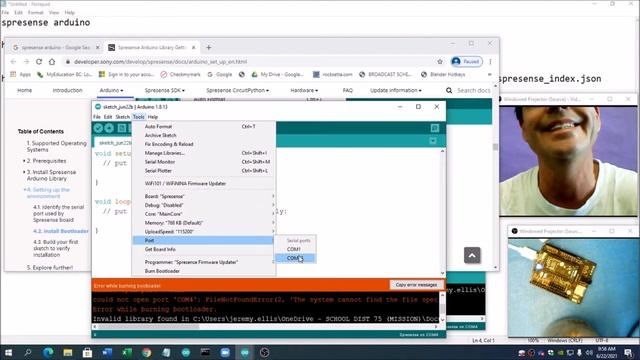
Task: Click Chrome forward arrow
Action: click(x=26, y=62)
